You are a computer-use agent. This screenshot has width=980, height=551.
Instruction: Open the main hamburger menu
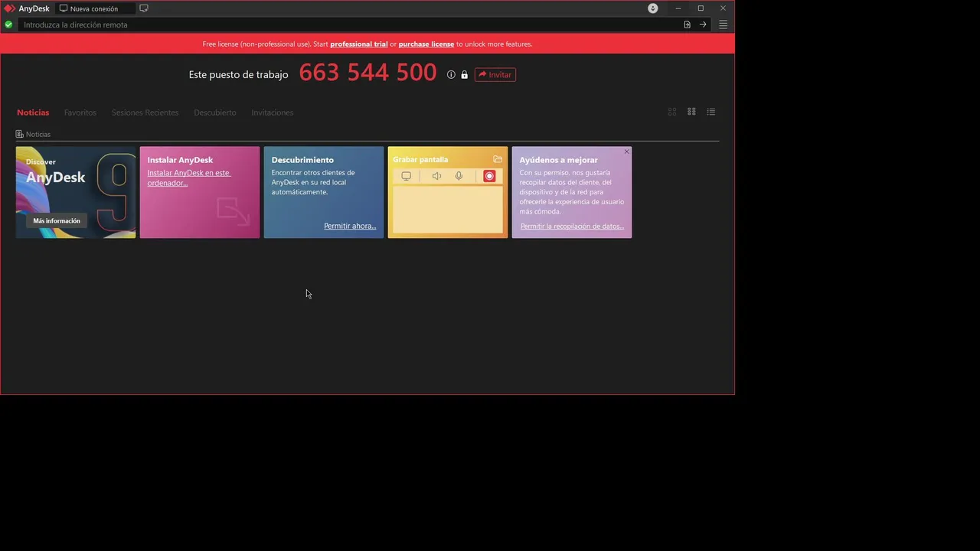(723, 24)
